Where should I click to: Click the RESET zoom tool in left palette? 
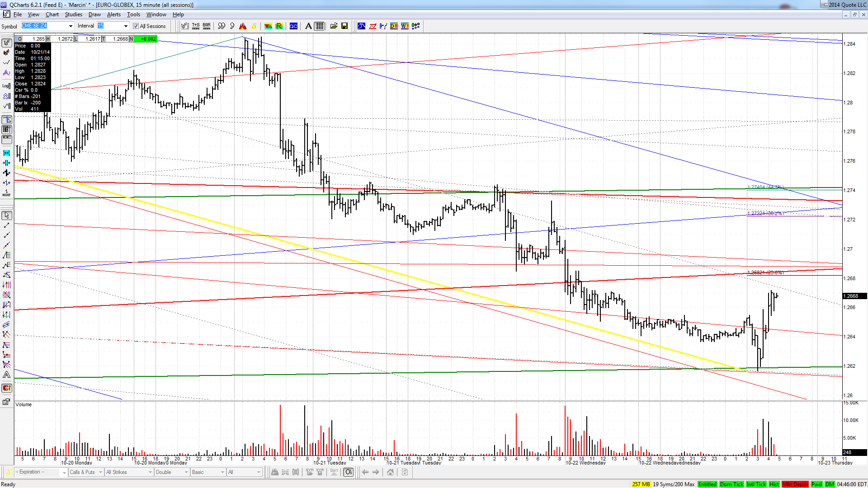pyautogui.click(x=7, y=193)
